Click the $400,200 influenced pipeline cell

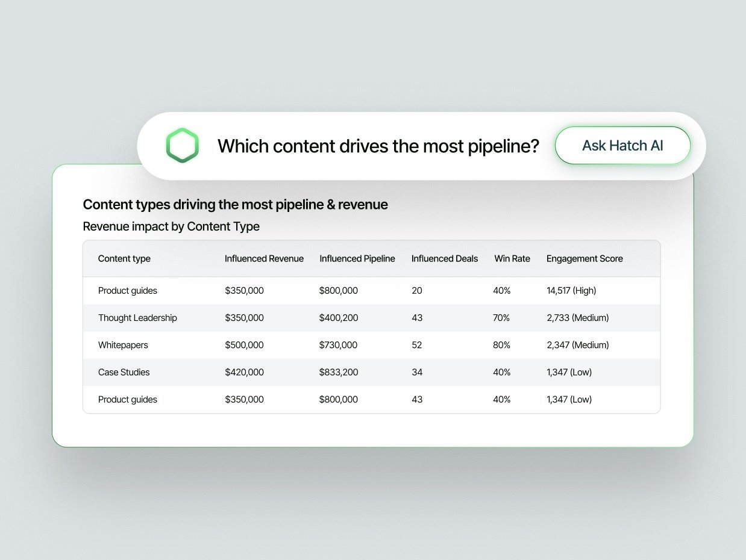[338, 318]
